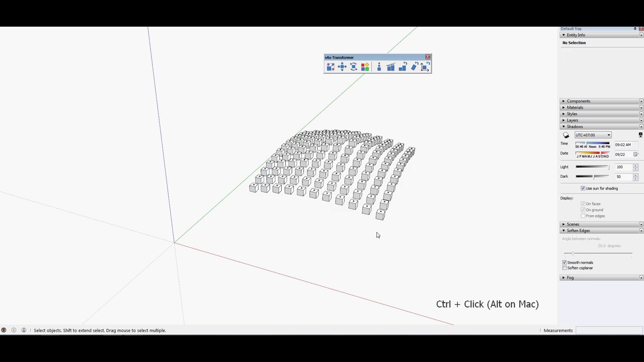Select the s4u move four-arrows tool icon
The width and height of the screenshot is (644, 362).
click(x=342, y=67)
